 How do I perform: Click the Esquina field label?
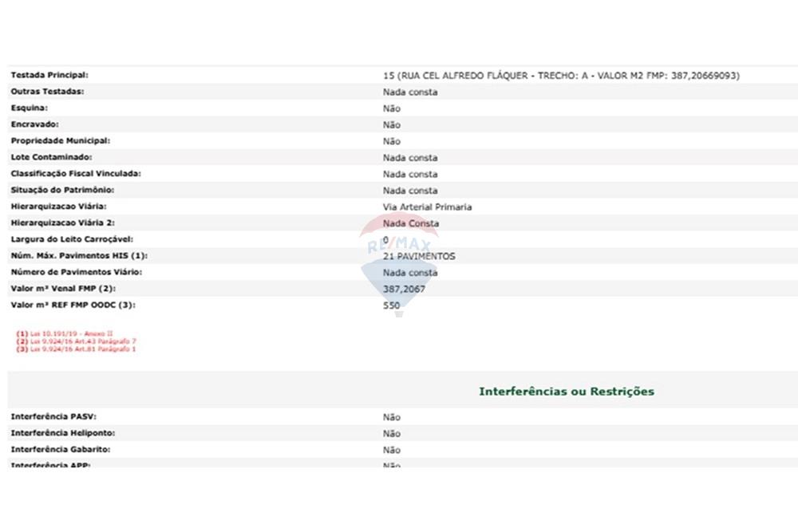click(29, 108)
